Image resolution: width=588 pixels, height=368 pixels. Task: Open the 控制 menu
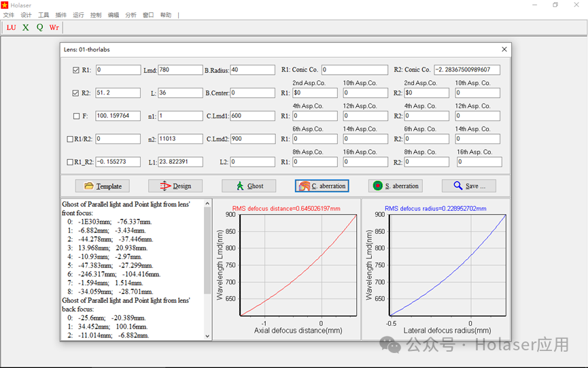click(96, 15)
